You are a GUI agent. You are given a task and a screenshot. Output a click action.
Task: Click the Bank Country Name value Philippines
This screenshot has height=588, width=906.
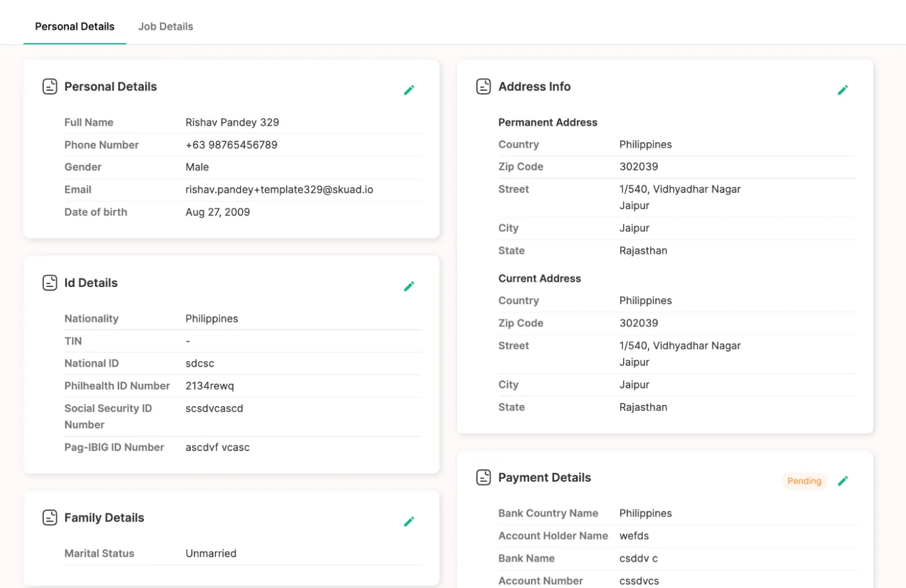coord(646,514)
